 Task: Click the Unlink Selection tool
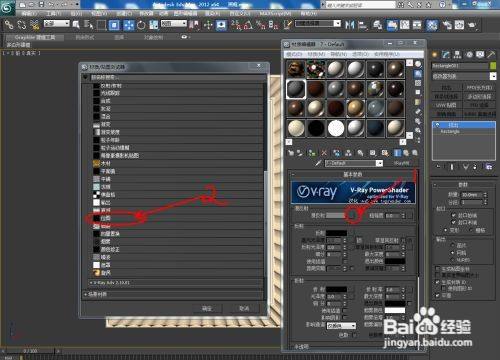(x=22, y=25)
